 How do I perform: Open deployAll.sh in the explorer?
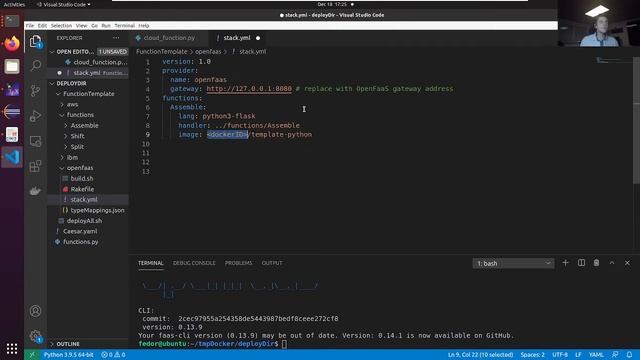(84, 221)
